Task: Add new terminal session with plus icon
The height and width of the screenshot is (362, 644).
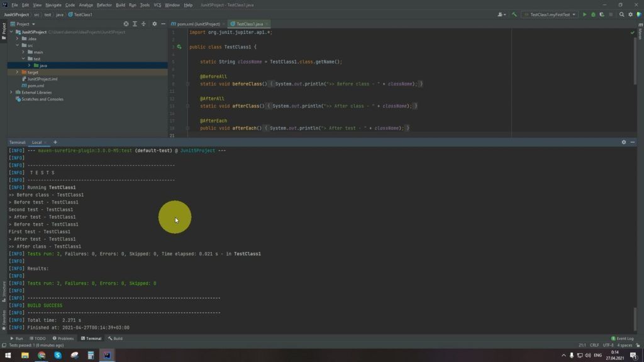Action: coord(55,142)
